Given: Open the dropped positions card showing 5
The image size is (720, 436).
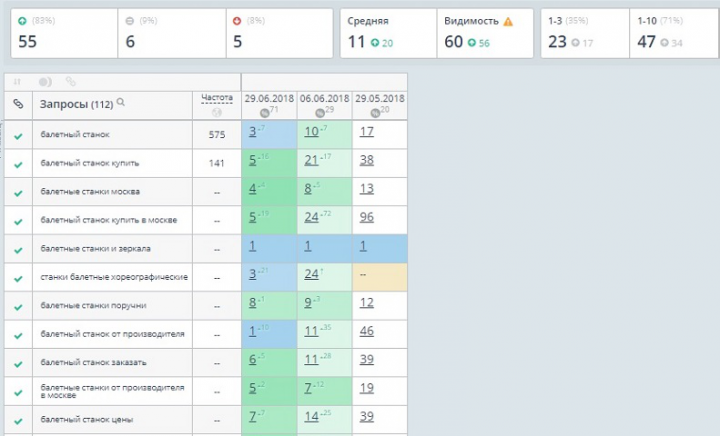Looking at the screenshot, I should pos(280,34).
